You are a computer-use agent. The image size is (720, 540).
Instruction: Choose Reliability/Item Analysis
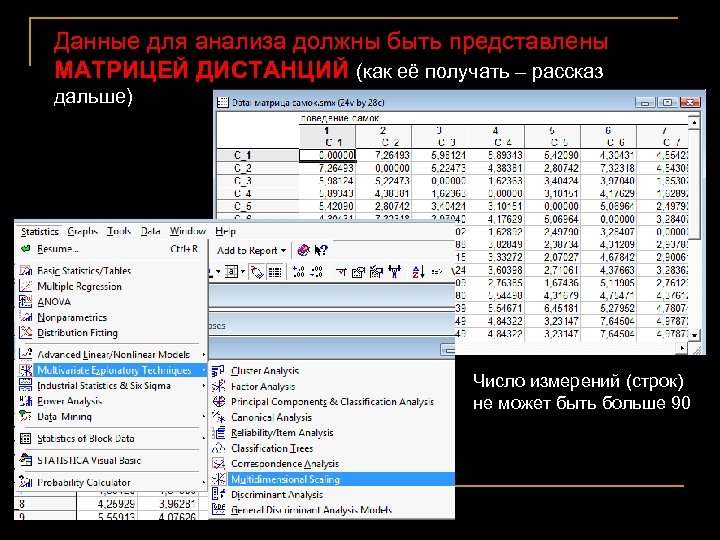point(332,433)
